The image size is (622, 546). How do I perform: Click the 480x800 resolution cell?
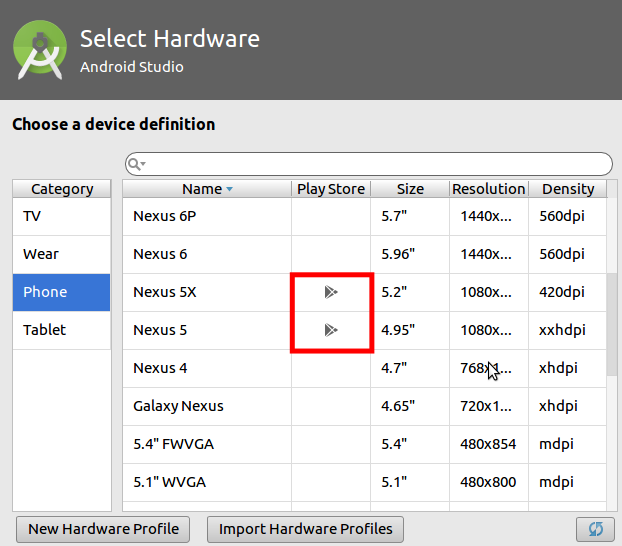(488, 482)
